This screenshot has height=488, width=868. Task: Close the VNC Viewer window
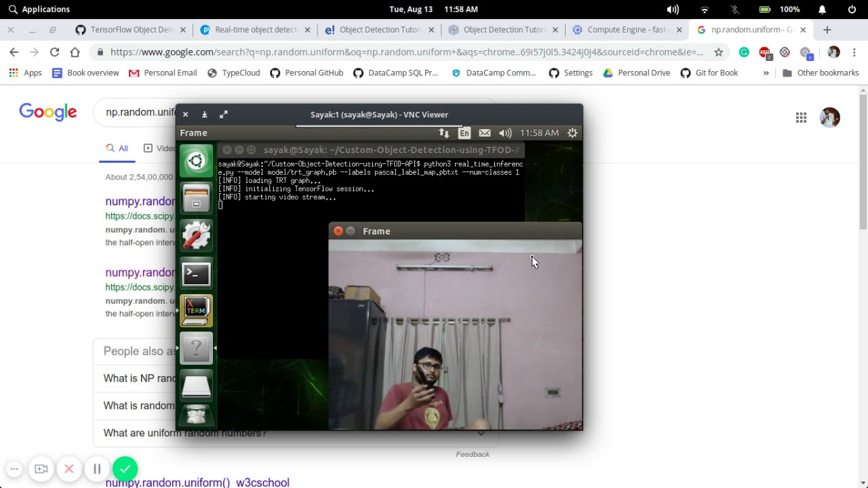tap(185, 115)
